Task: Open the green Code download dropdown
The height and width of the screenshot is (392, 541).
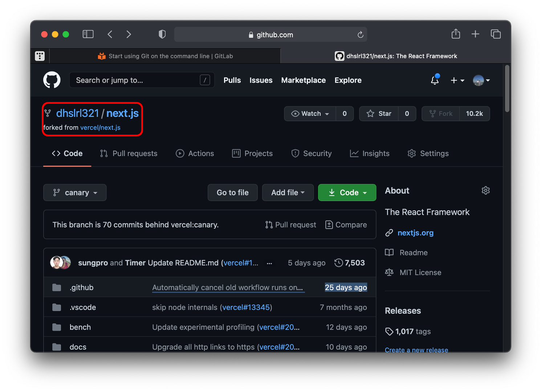Action: [x=347, y=192]
